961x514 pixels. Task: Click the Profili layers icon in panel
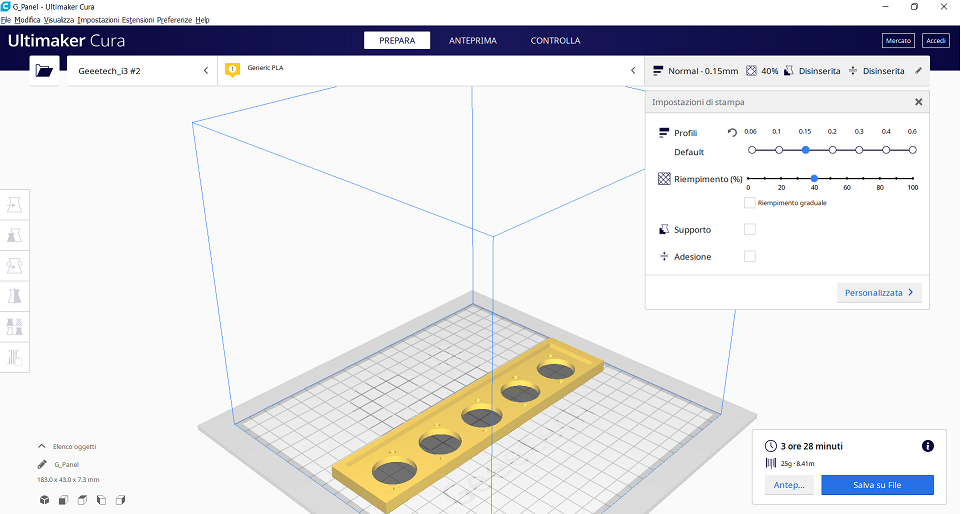coord(664,132)
